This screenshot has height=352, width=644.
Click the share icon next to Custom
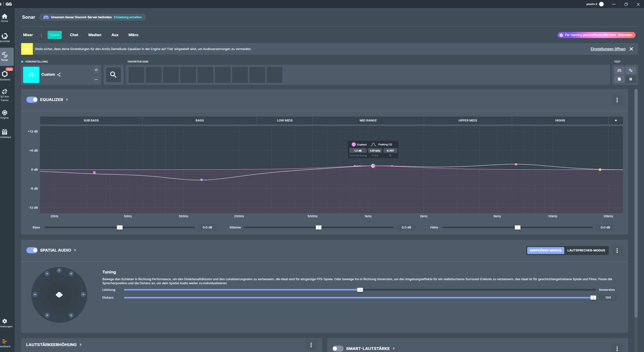tap(59, 75)
